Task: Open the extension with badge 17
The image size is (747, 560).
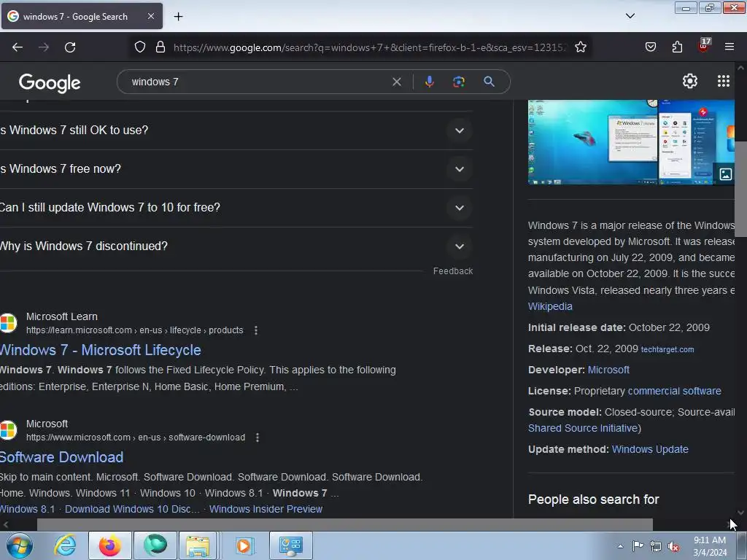Action: pyautogui.click(x=704, y=45)
